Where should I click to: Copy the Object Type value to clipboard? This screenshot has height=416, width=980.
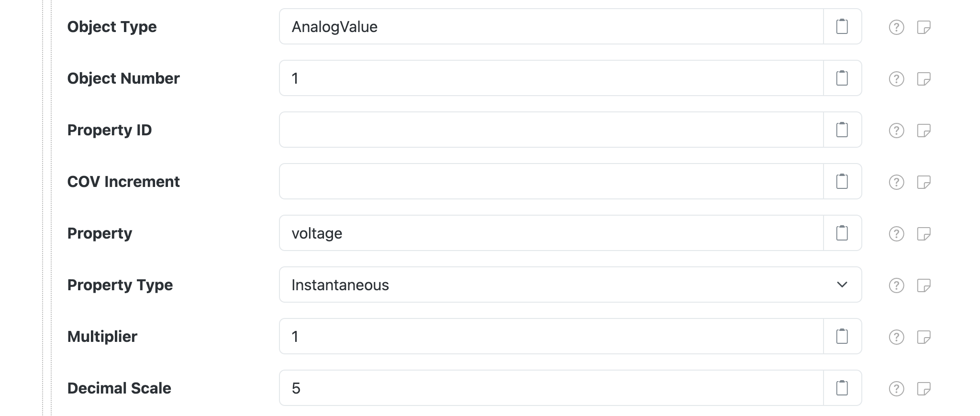pos(842,27)
